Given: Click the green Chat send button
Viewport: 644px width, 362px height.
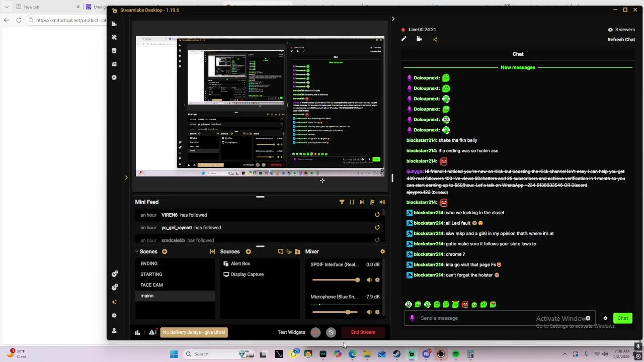Looking at the screenshot, I should point(623,318).
